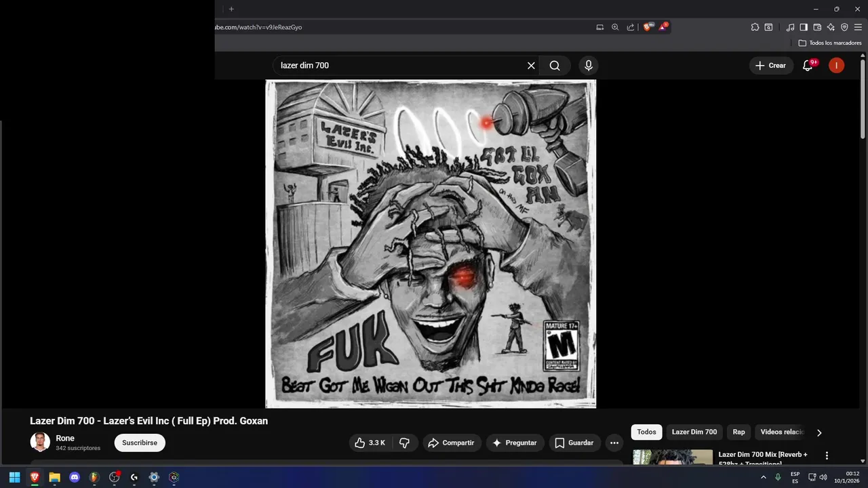This screenshot has height=488, width=868.
Task: Open Lazer Dim 700 Mix video title
Action: pos(763,458)
